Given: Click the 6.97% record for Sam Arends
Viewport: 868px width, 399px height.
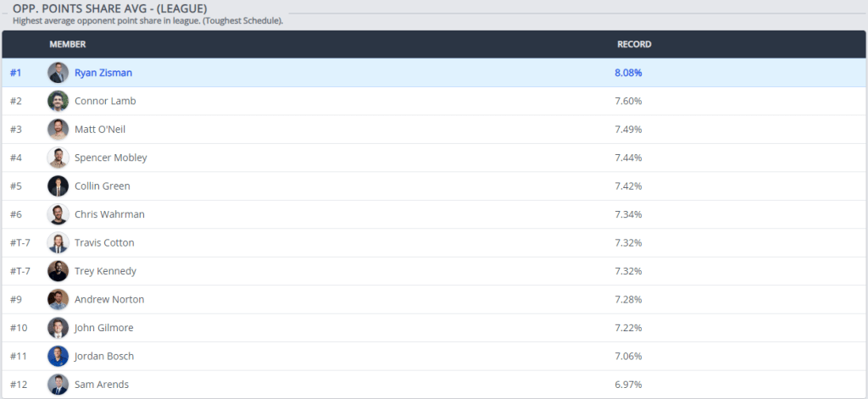Looking at the screenshot, I should (x=628, y=385).
